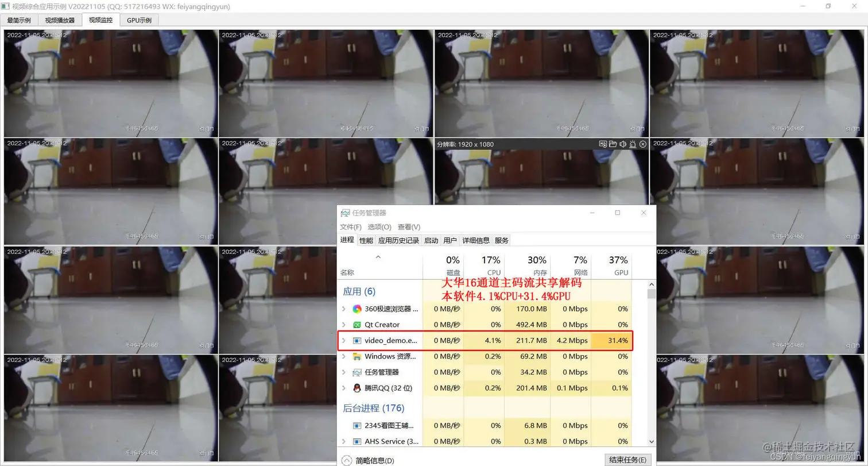The image size is (868, 466).
Task: Click the Qt Creator process icon
Action: 357,325
